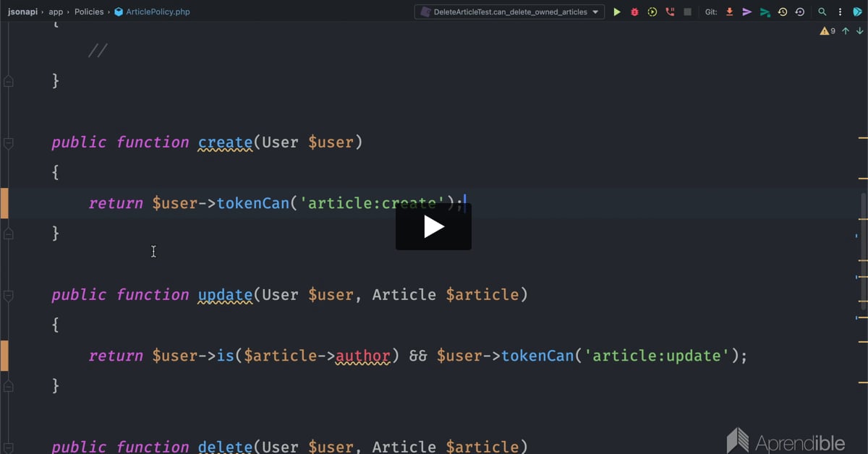Open Search Everywhere magnifier
This screenshot has height=454, width=868.
pos(822,12)
